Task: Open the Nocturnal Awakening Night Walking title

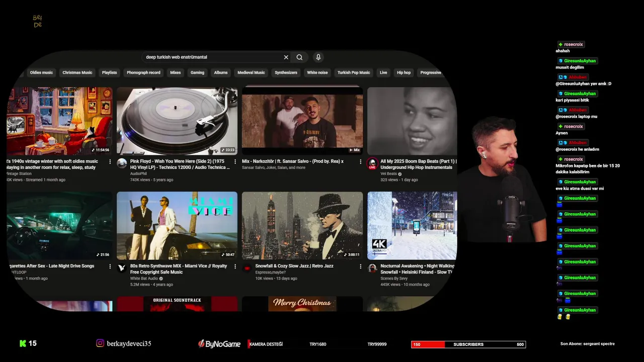Action: [x=417, y=269]
